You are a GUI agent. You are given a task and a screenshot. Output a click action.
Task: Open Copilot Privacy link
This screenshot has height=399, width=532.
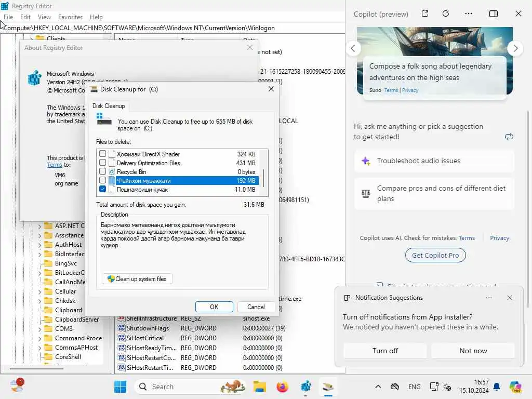pyautogui.click(x=499, y=238)
